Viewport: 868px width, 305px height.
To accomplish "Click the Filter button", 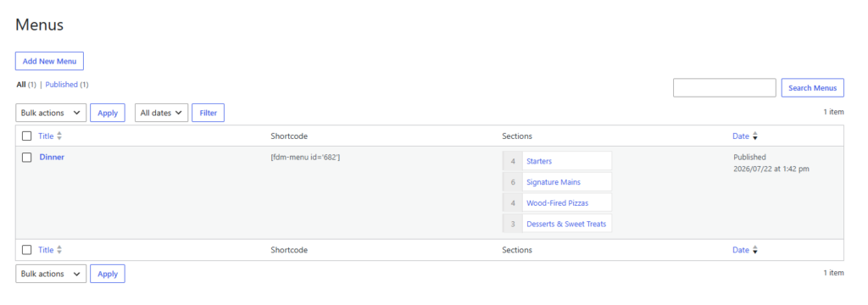I will (x=209, y=113).
